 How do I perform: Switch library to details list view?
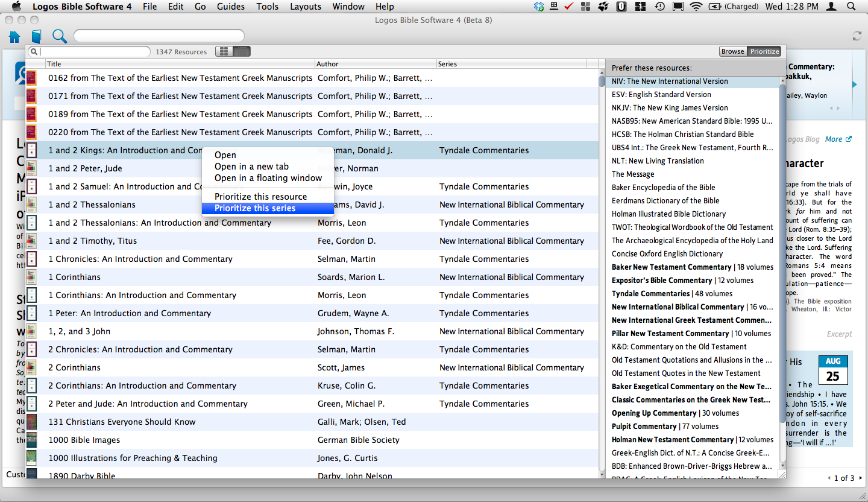(242, 51)
